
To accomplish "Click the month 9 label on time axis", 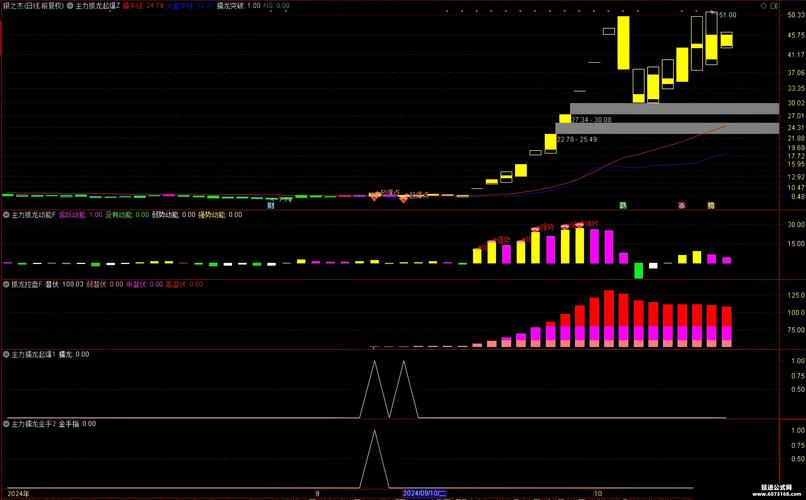I will click(x=317, y=493).
